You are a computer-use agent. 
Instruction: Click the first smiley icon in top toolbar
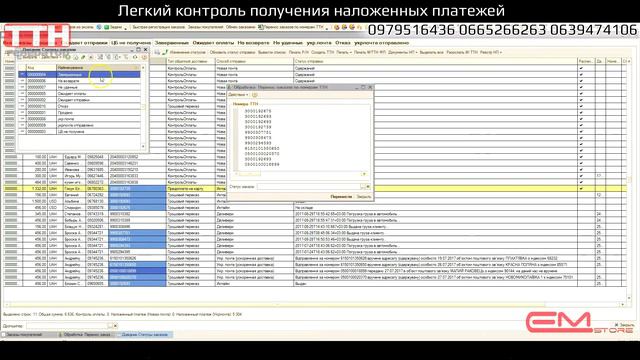[x=337, y=27]
